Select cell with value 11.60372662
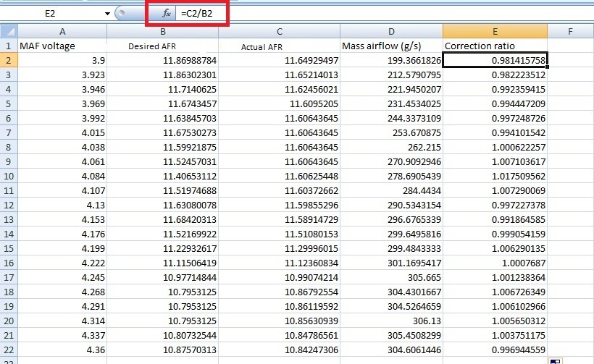Image resolution: width=594 pixels, height=364 pixels. click(279, 191)
